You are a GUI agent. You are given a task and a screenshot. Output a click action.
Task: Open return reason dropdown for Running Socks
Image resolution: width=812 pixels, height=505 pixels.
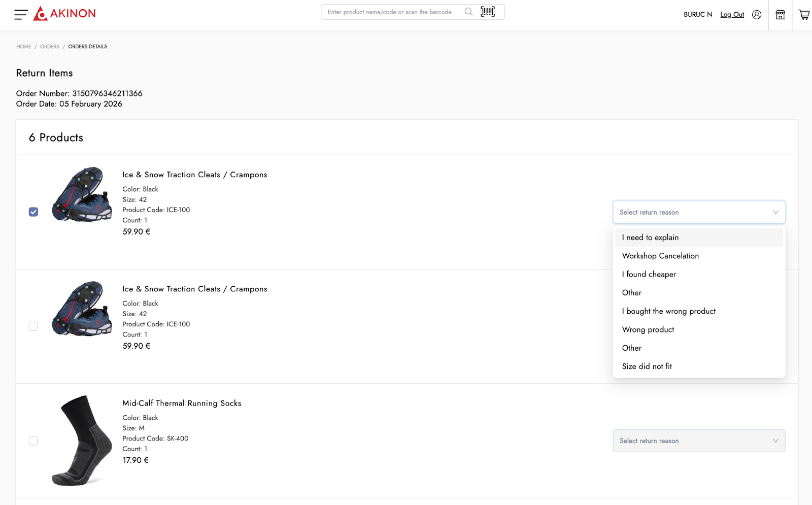pos(699,441)
